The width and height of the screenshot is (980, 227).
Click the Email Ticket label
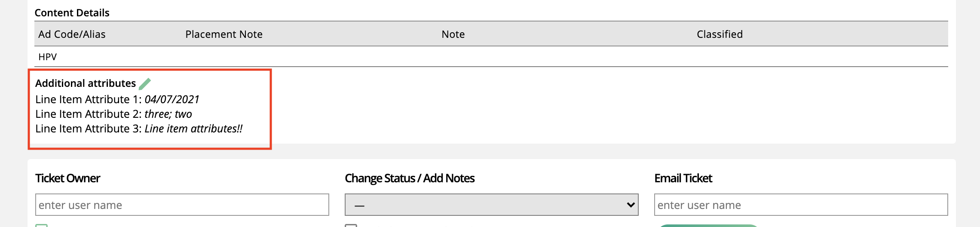[x=683, y=178]
